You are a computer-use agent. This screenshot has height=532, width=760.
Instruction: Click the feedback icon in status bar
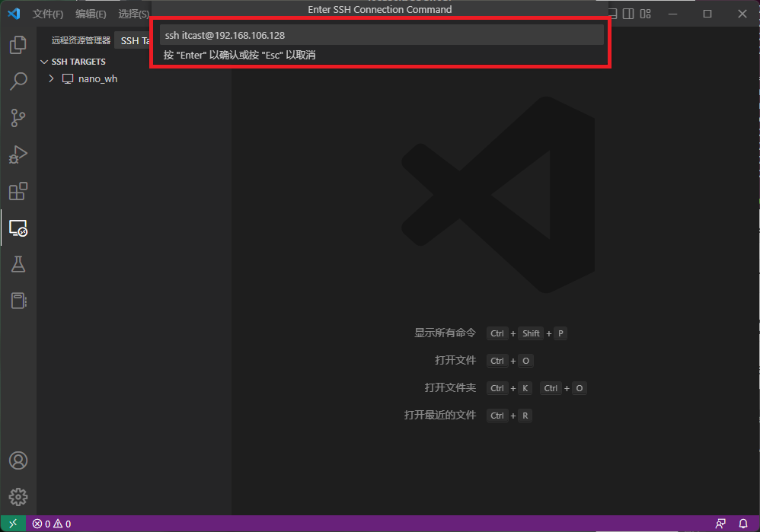(720, 524)
